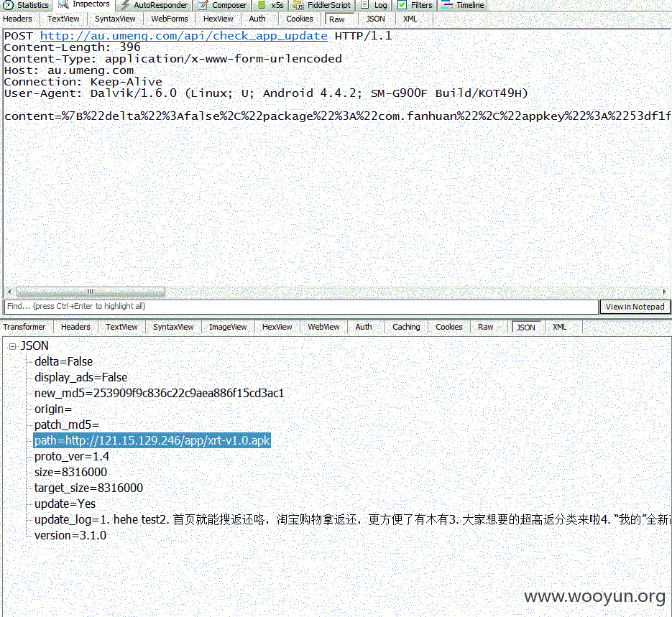Select the JSON root node label
This screenshot has width=672, height=617.
[x=34, y=346]
